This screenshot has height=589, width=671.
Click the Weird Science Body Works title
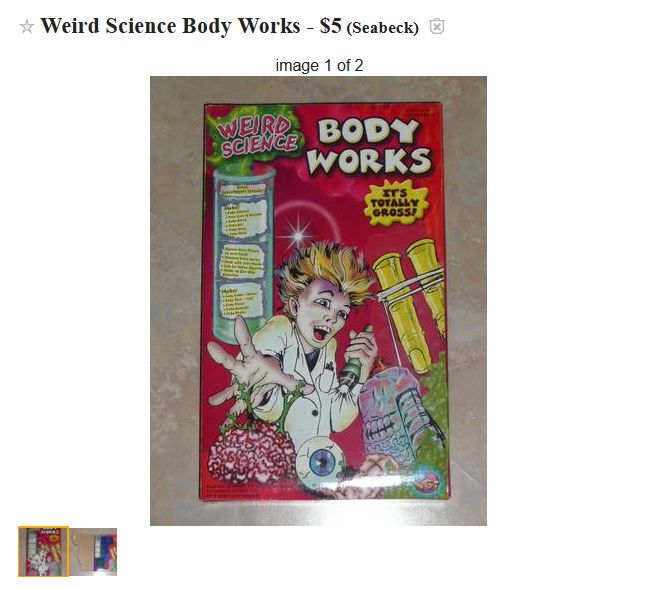point(170,26)
